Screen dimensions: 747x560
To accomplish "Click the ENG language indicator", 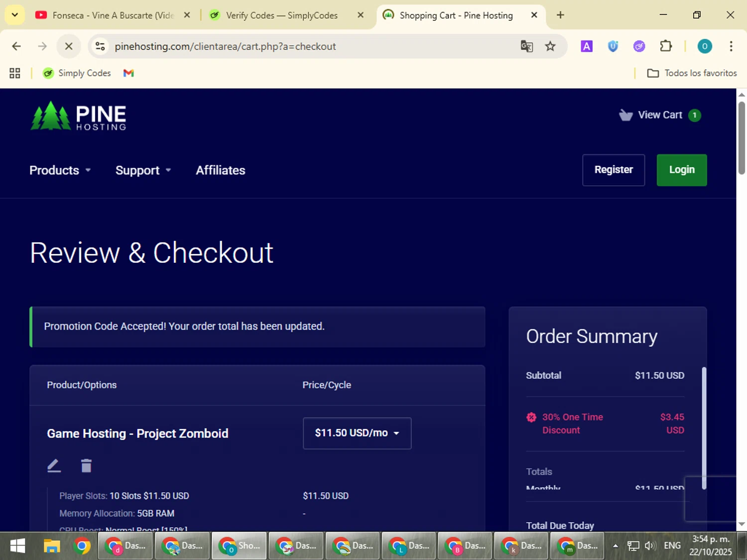I will (x=672, y=546).
